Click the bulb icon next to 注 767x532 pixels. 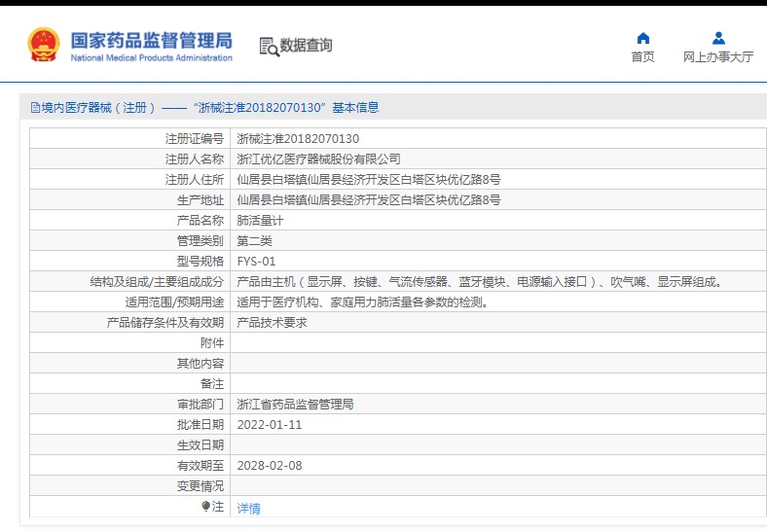coord(206,507)
